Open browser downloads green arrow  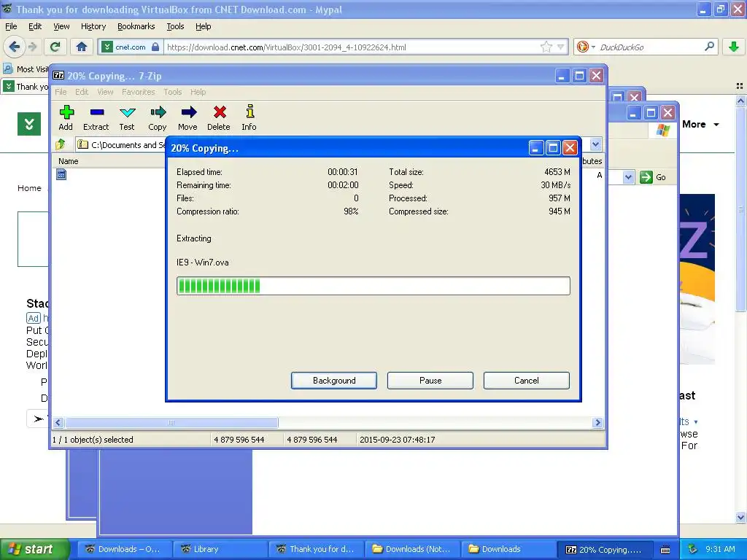734,47
